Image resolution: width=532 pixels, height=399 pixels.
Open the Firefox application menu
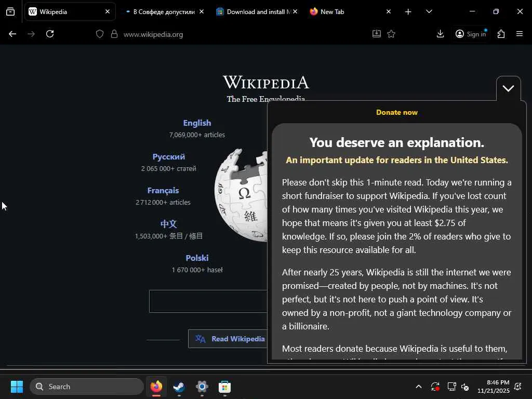coord(520,34)
